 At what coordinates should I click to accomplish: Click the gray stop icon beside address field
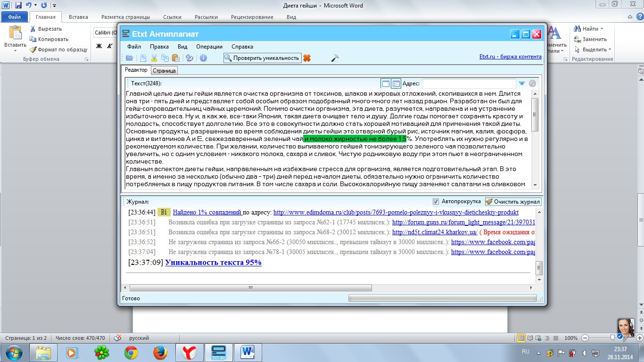pyautogui.click(x=532, y=83)
